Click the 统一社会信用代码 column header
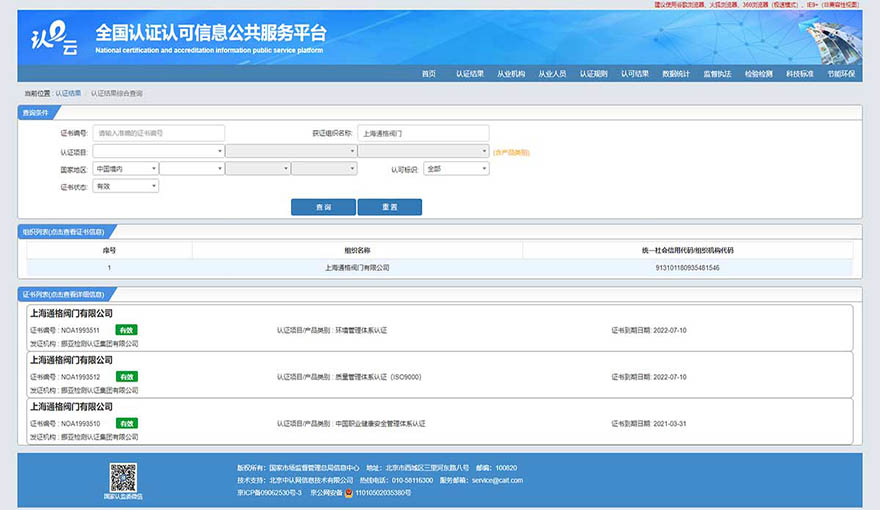This screenshot has width=880, height=510. [x=688, y=250]
